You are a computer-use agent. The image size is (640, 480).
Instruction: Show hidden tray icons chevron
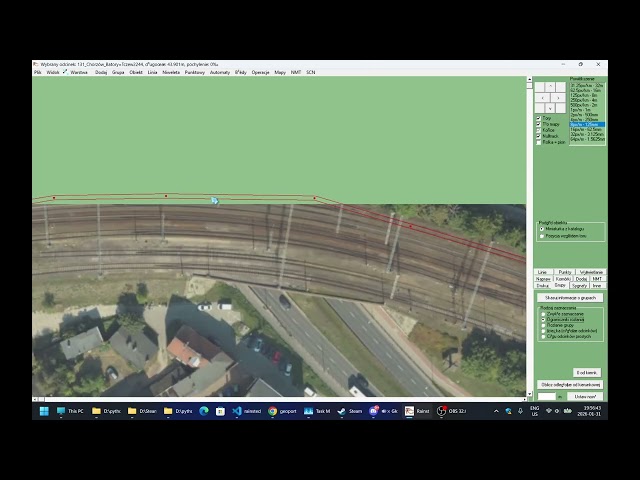[496, 411]
